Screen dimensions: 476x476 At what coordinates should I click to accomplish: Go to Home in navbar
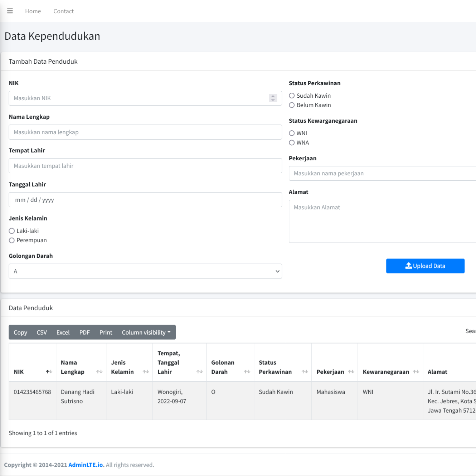(x=33, y=11)
